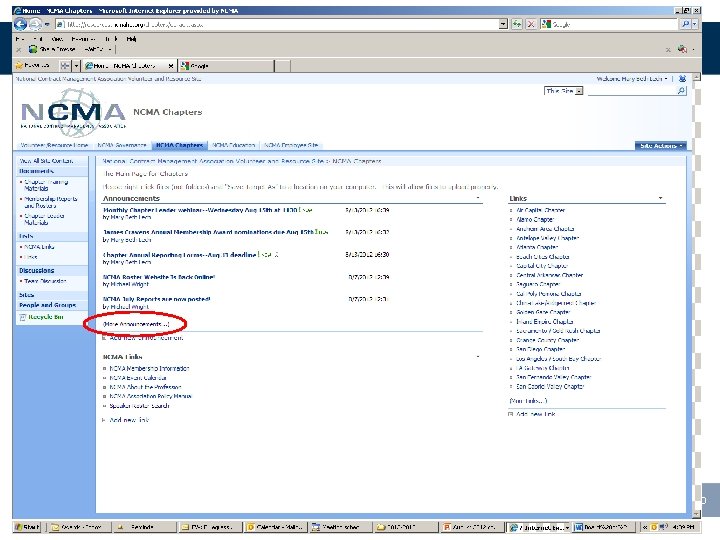Click the browser search magnifier icon
Image resolution: width=720 pixels, height=540 pixels.
[686, 24]
